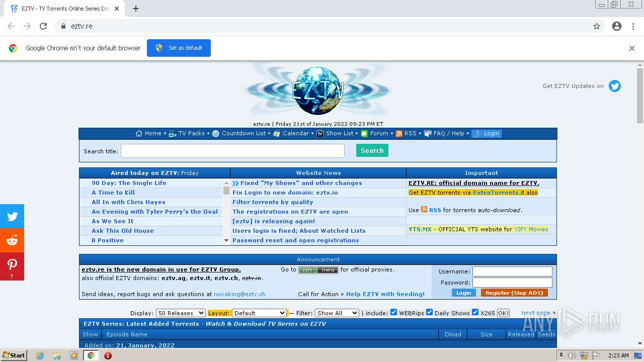The width and height of the screenshot is (644, 362).
Task: Sort by the Seeds column header
Action: tap(546, 334)
